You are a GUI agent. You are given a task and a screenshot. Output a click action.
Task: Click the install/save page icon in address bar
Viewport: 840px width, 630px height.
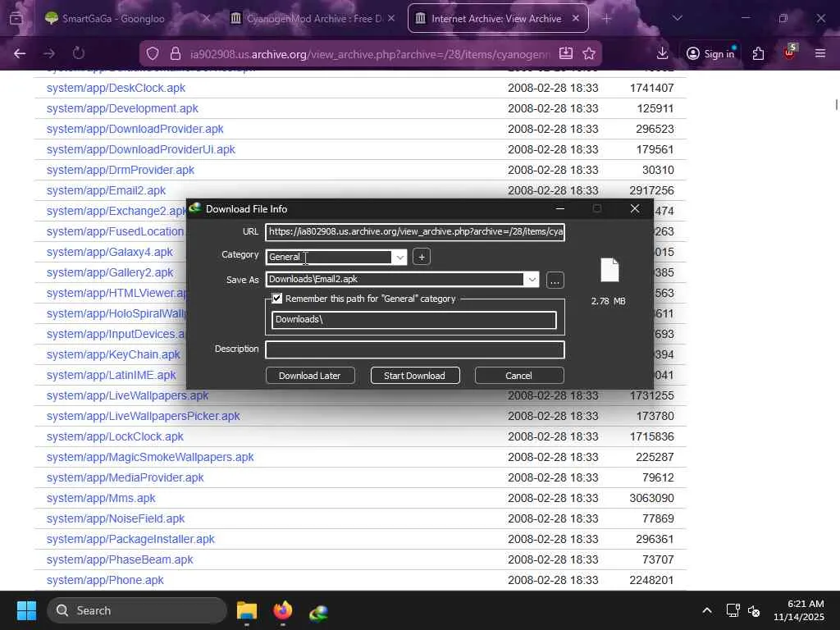[566, 53]
